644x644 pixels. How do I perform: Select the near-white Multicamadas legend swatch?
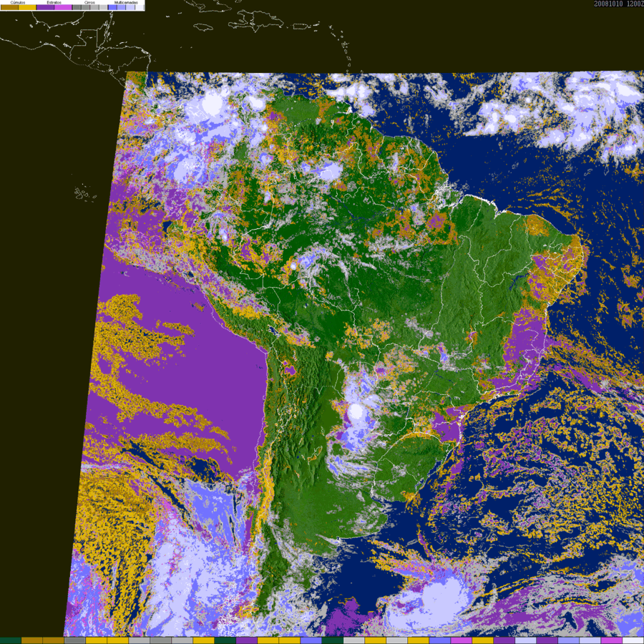[x=140, y=7]
